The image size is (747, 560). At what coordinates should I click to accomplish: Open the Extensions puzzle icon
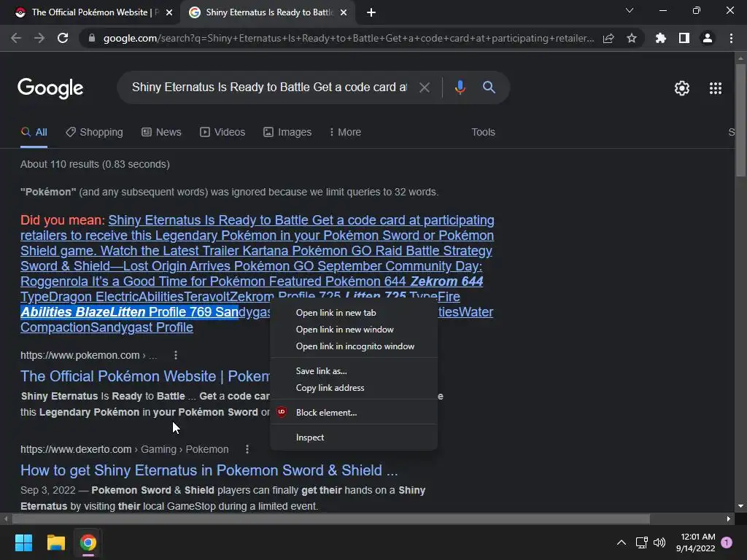pos(661,38)
